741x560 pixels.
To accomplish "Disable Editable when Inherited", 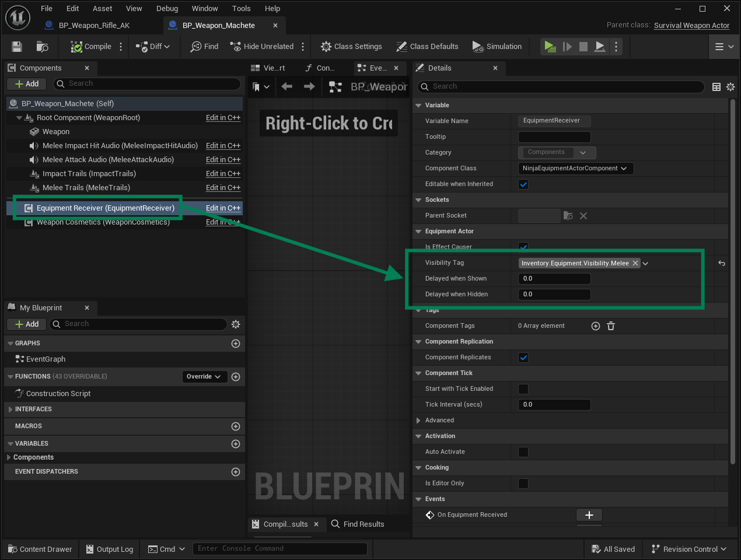I will [x=523, y=184].
